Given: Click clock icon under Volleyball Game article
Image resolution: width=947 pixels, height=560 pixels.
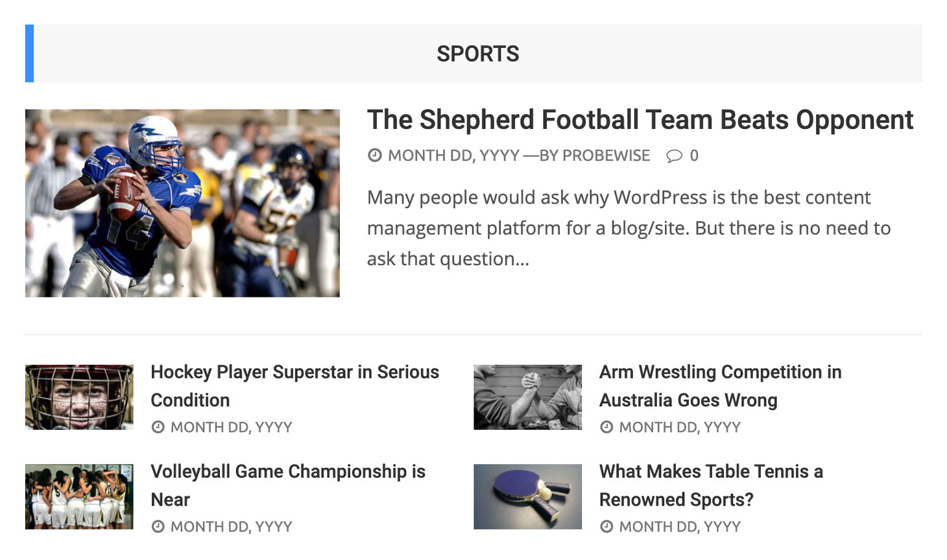Looking at the screenshot, I should 158,526.
